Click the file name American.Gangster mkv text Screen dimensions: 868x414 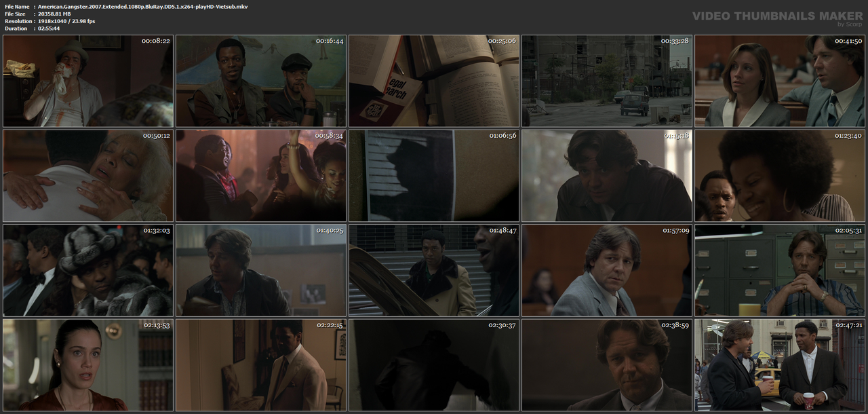pos(142,6)
